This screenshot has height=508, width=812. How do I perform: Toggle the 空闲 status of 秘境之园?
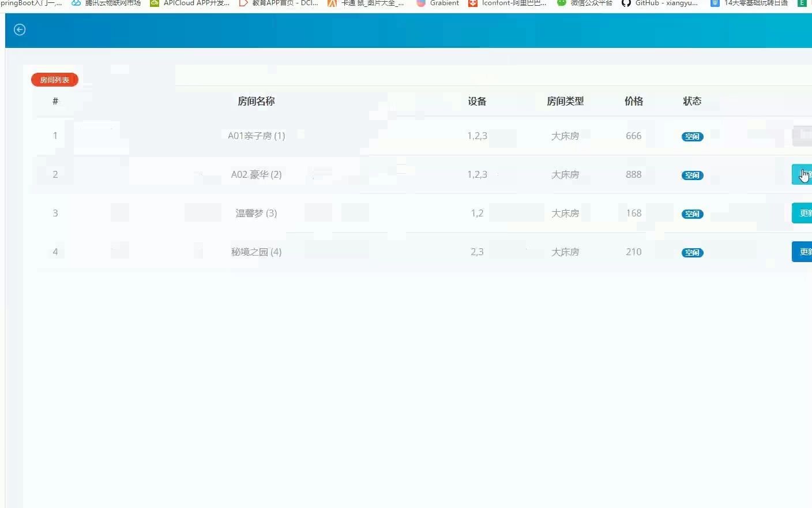pos(692,252)
